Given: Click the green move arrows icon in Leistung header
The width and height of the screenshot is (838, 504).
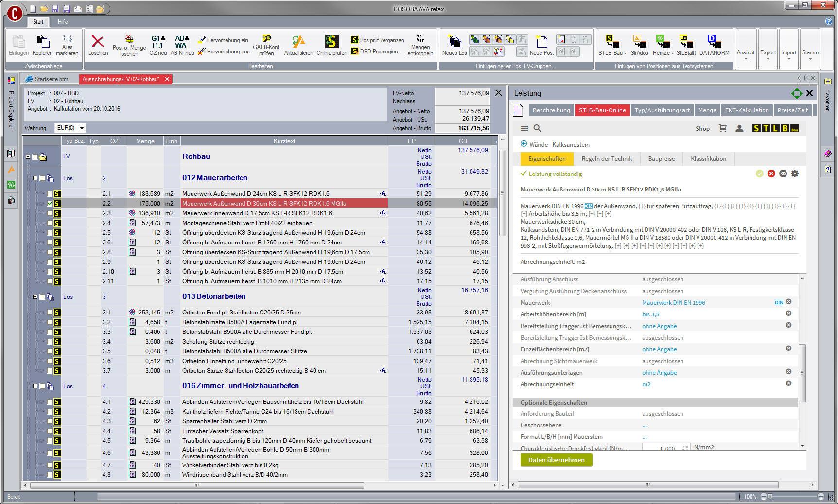Looking at the screenshot, I should pyautogui.click(x=796, y=93).
